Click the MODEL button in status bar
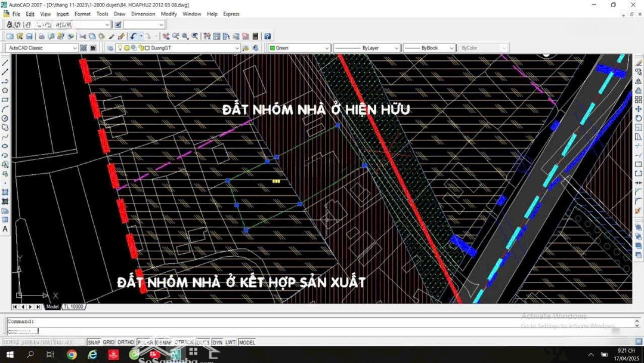Screen dimensions: 644x363 pyautogui.click(x=247, y=342)
